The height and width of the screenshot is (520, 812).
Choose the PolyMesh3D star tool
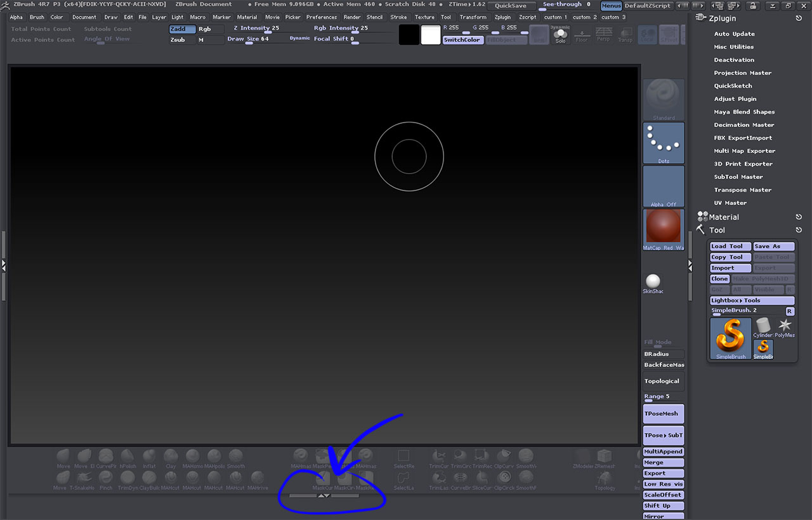pos(785,326)
